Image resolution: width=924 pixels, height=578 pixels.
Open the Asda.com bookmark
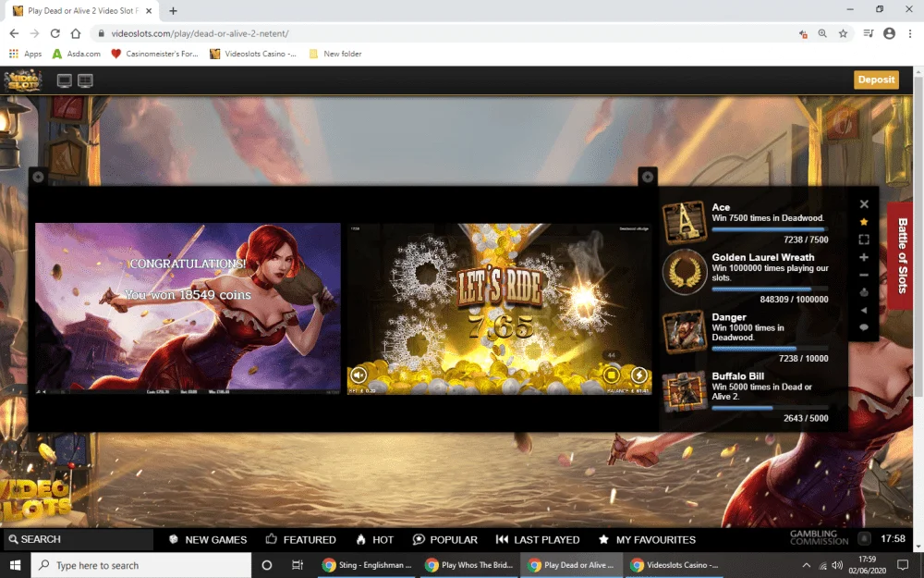[x=77, y=54]
